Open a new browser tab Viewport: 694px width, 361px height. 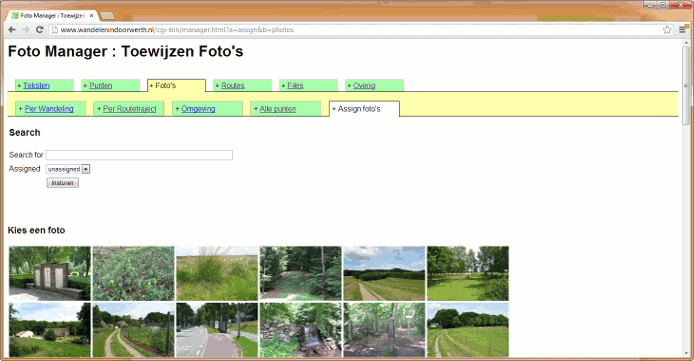107,16
